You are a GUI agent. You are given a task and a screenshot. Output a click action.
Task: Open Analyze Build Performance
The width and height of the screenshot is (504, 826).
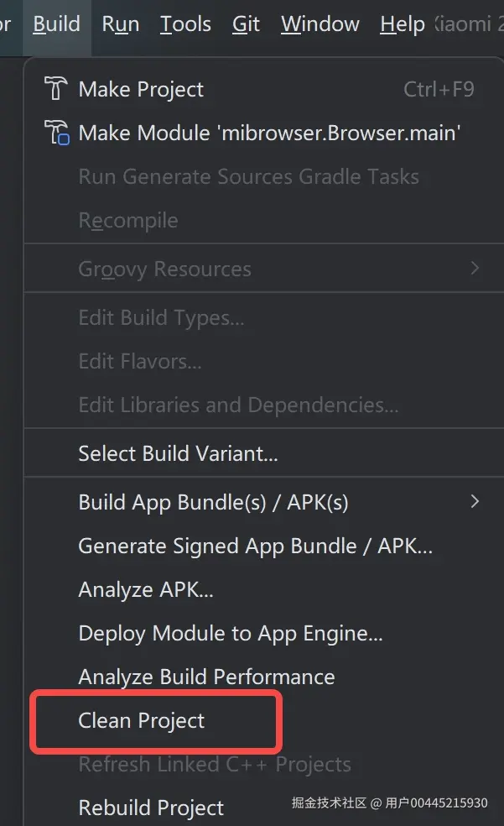tap(206, 677)
